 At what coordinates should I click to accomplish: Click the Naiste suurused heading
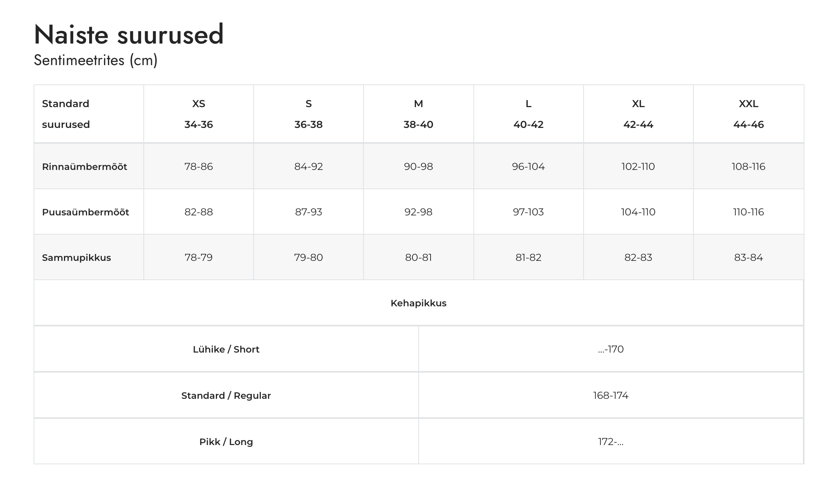pyautogui.click(x=129, y=35)
